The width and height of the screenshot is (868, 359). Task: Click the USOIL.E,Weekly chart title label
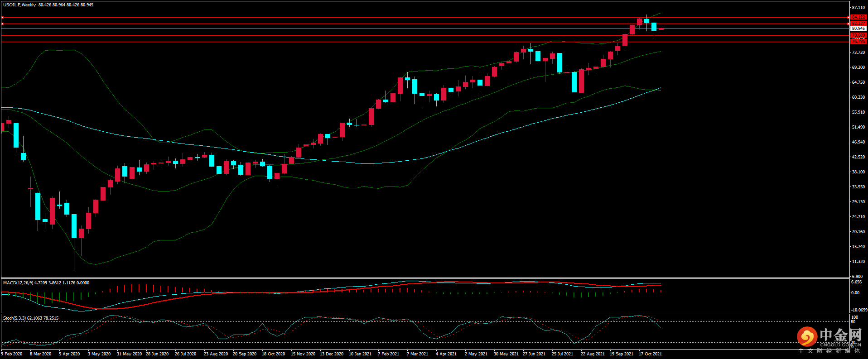(x=19, y=5)
